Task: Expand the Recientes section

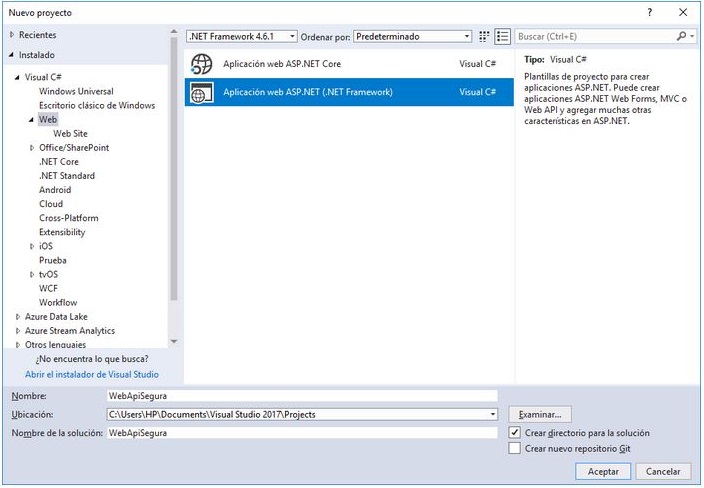Action: coord(12,35)
